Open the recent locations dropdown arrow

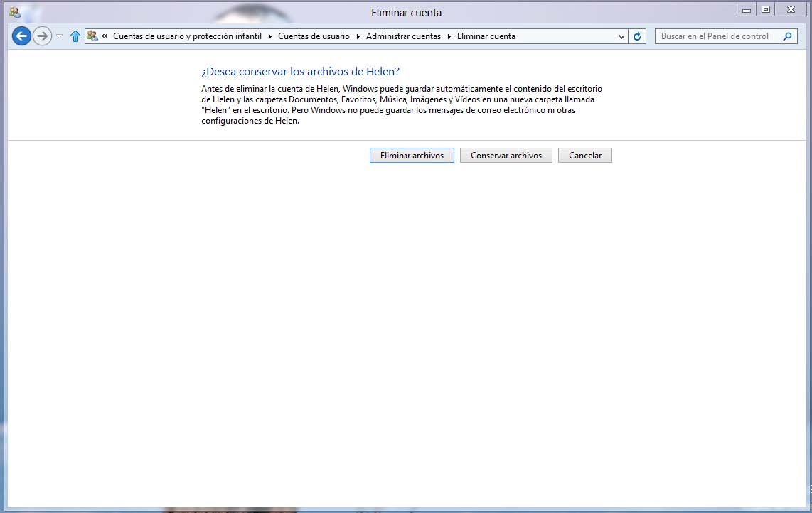click(60, 36)
